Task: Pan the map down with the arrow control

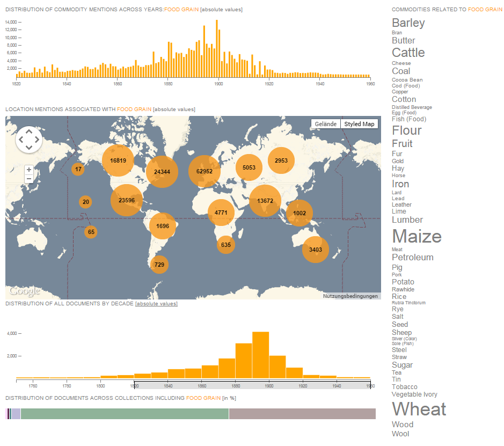Action: tap(29, 148)
